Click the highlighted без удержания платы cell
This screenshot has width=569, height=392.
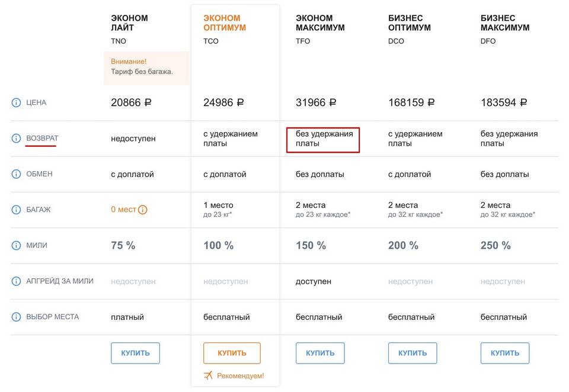(323, 140)
